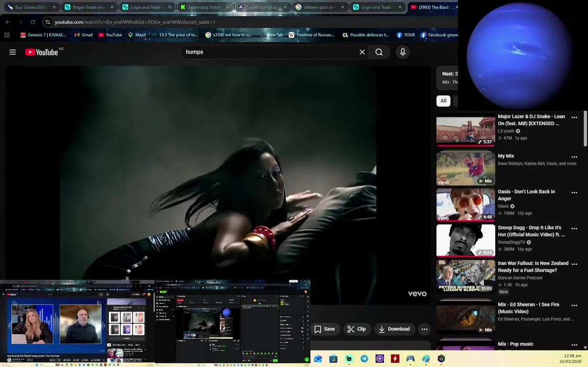
Task: Play Duncan Garner Podcast Iran War thumbnail
Action: coord(466,276)
